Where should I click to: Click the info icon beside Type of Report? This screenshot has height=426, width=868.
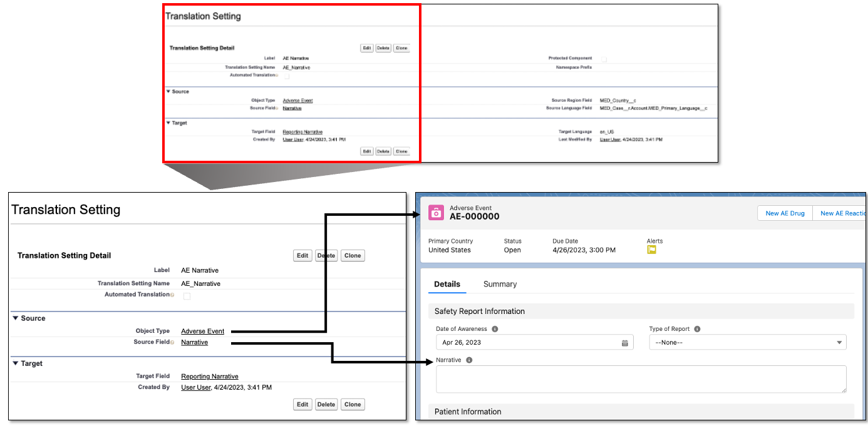point(697,329)
